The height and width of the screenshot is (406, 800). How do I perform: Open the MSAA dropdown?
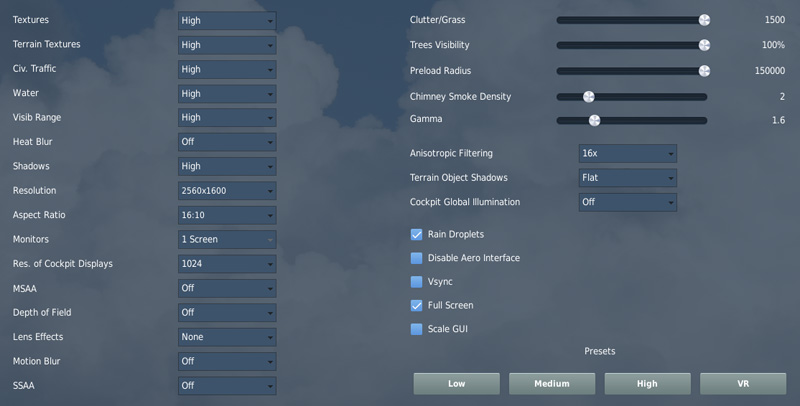point(227,288)
